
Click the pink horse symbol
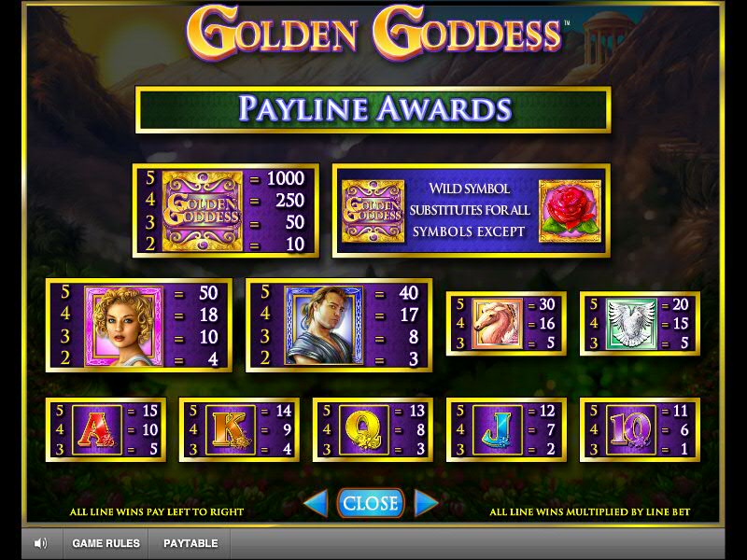point(498,323)
